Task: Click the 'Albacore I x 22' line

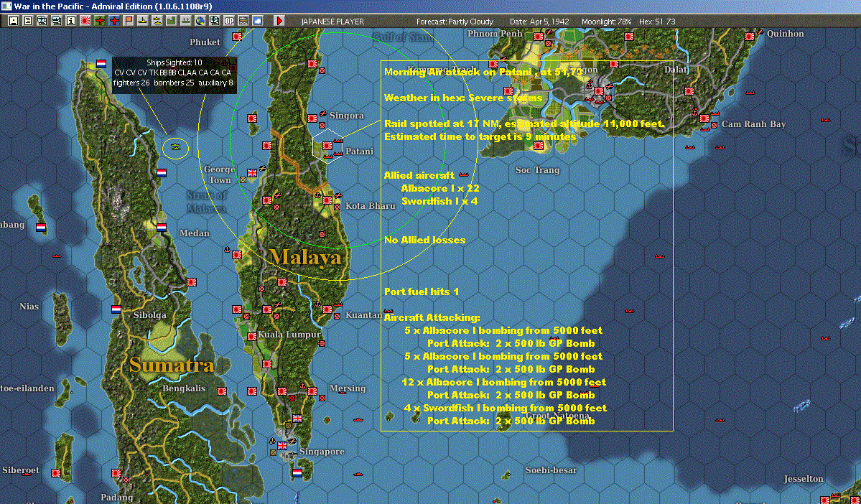Action: click(440, 188)
